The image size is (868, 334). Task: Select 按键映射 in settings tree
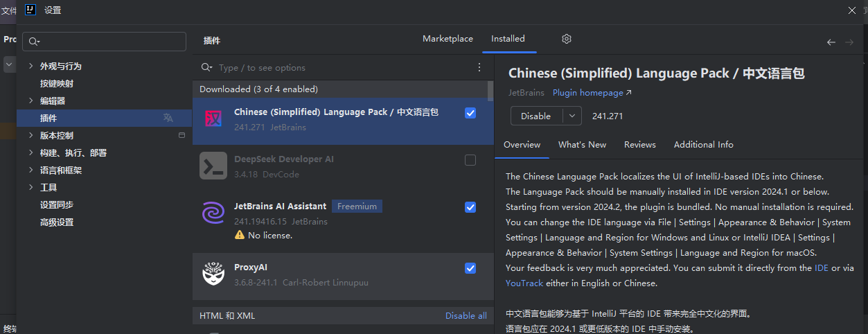coord(57,83)
